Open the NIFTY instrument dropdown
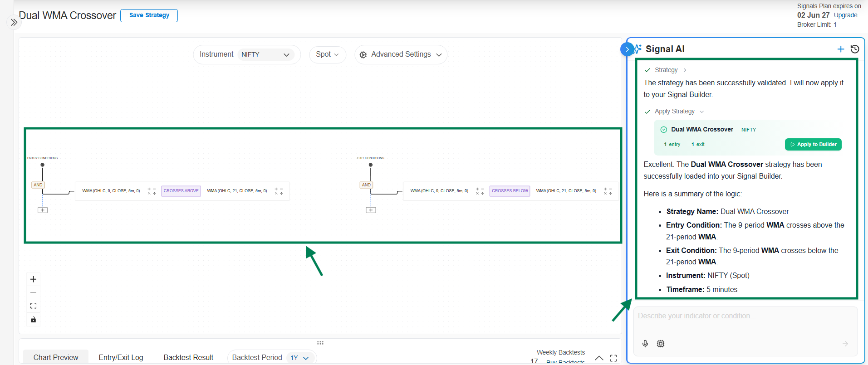 tap(265, 54)
